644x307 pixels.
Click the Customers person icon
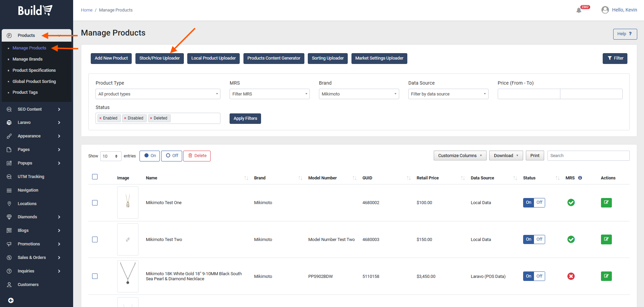tap(9, 285)
